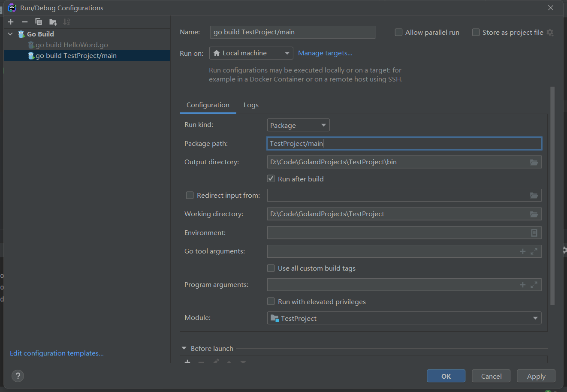Browse for Output directory folder icon
This screenshot has width=567, height=392.
click(x=534, y=162)
